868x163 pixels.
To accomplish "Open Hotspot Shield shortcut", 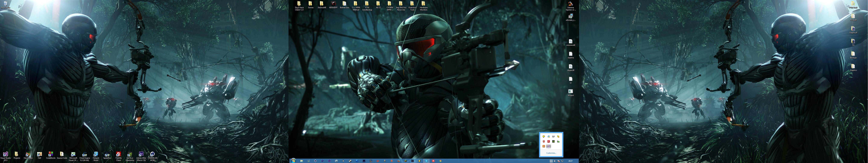I will click(96, 156).
